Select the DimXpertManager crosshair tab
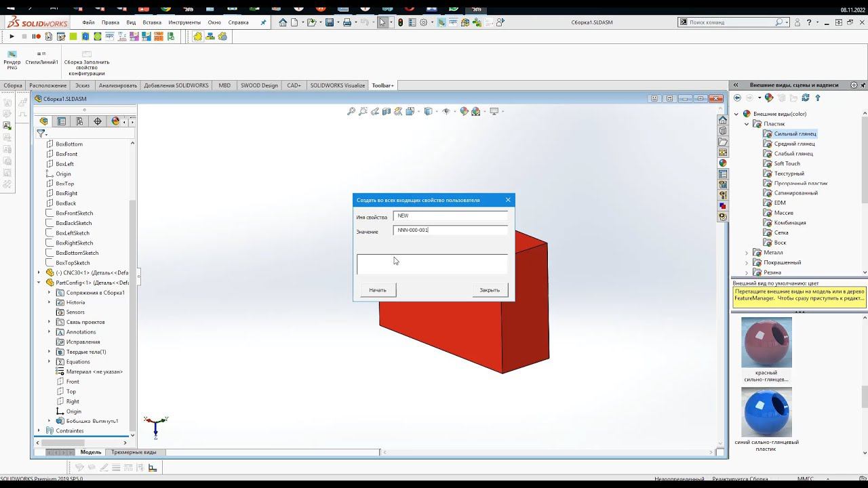 click(98, 121)
